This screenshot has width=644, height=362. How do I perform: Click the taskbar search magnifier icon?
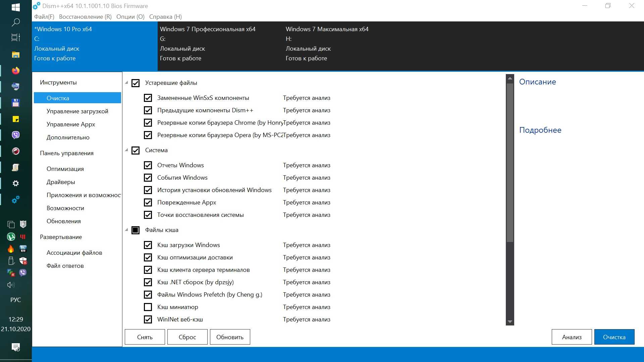click(x=15, y=22)
